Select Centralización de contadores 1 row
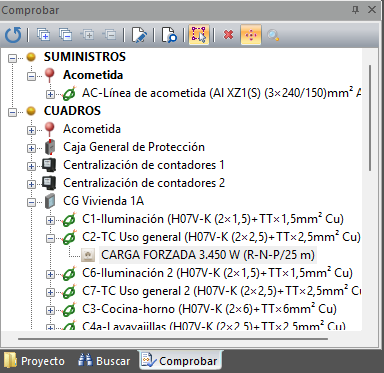 144,165
